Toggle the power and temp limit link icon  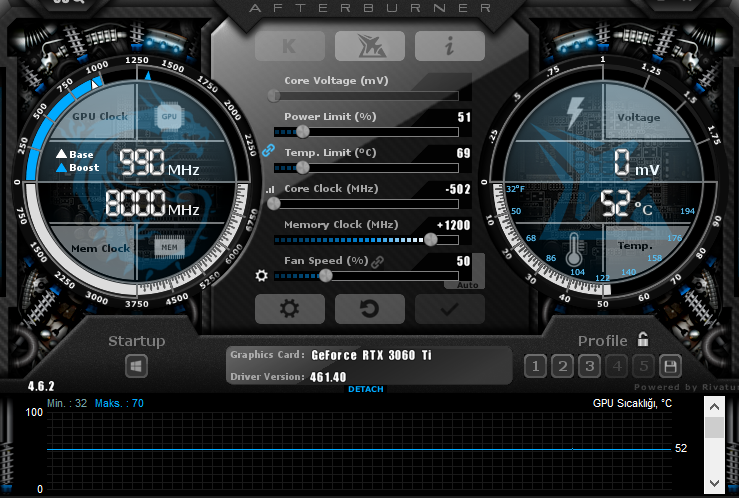(268, 151)
